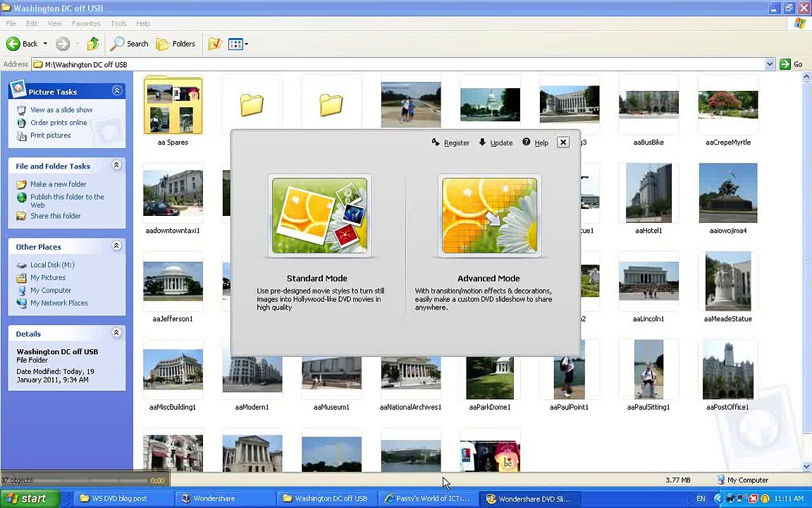Switch to Passy's World of ICT taskbar item

coord(427,499)
